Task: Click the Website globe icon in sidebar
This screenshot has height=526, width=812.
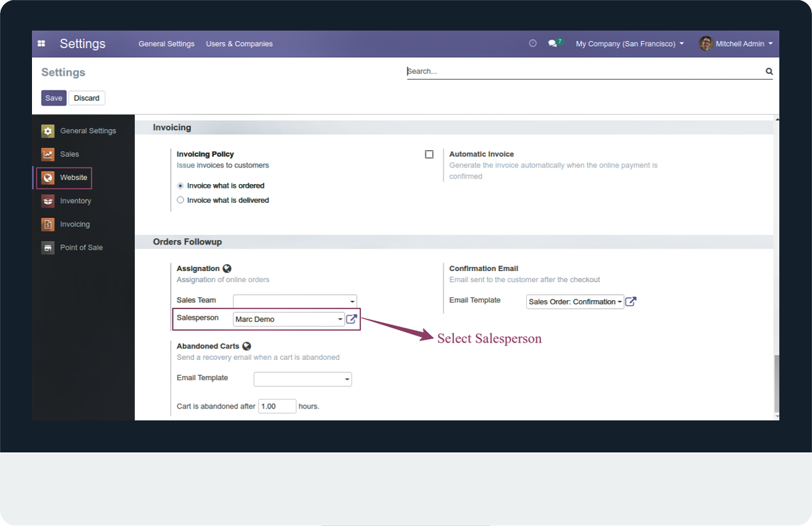Action: tap(48, 178)
